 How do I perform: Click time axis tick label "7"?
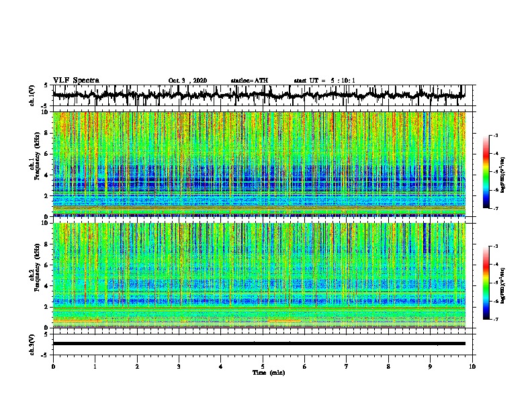tap(347, 367)
